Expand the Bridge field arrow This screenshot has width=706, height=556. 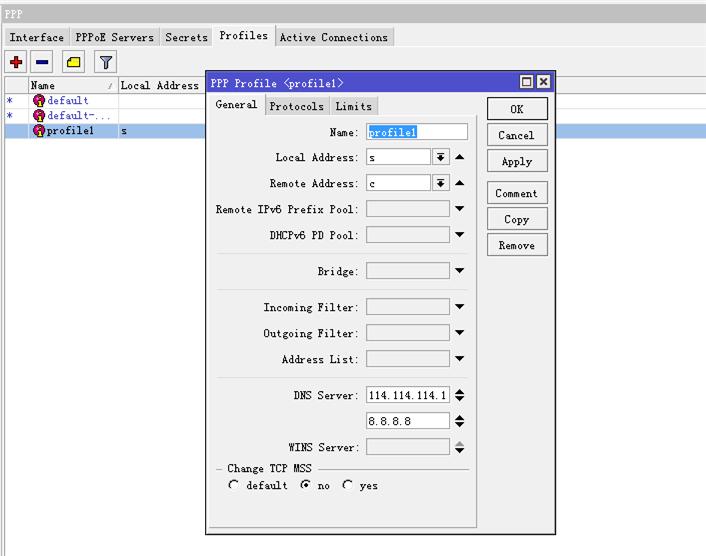click(x=460, y=271)
